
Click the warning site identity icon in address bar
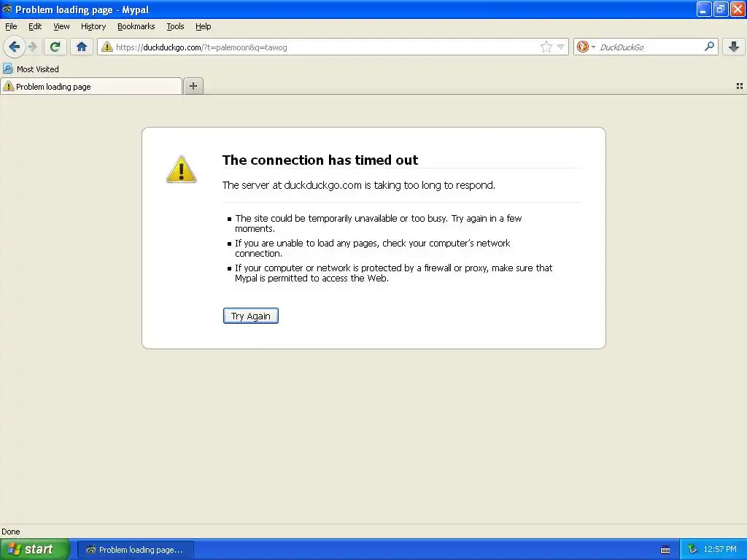click(x=107, y=47)
